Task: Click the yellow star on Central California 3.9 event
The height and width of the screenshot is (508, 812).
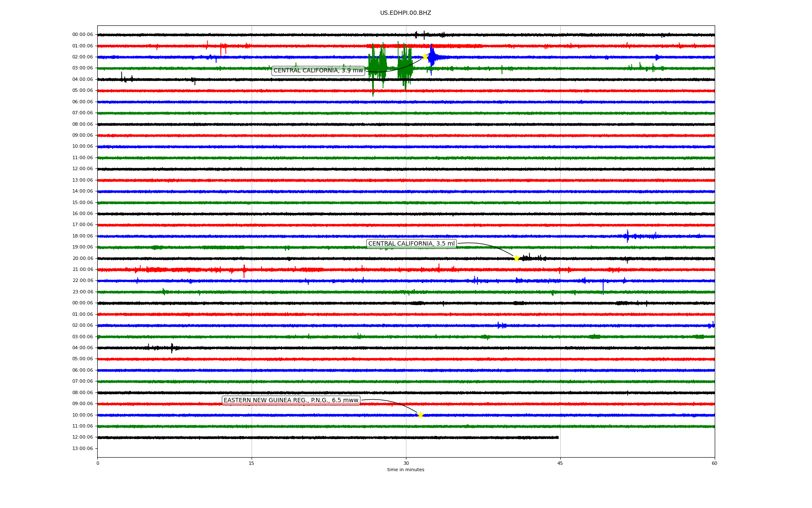Action: click(x=425, y=57)
